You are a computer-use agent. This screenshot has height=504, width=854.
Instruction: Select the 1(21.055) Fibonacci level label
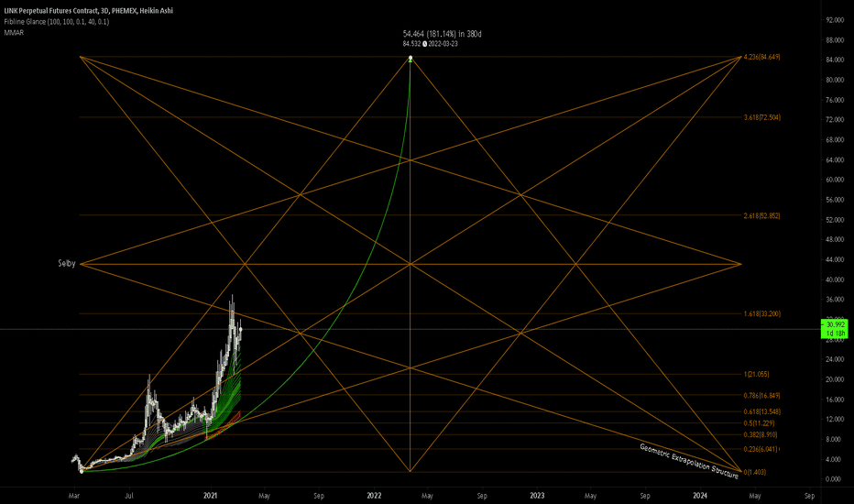point(757,374)
